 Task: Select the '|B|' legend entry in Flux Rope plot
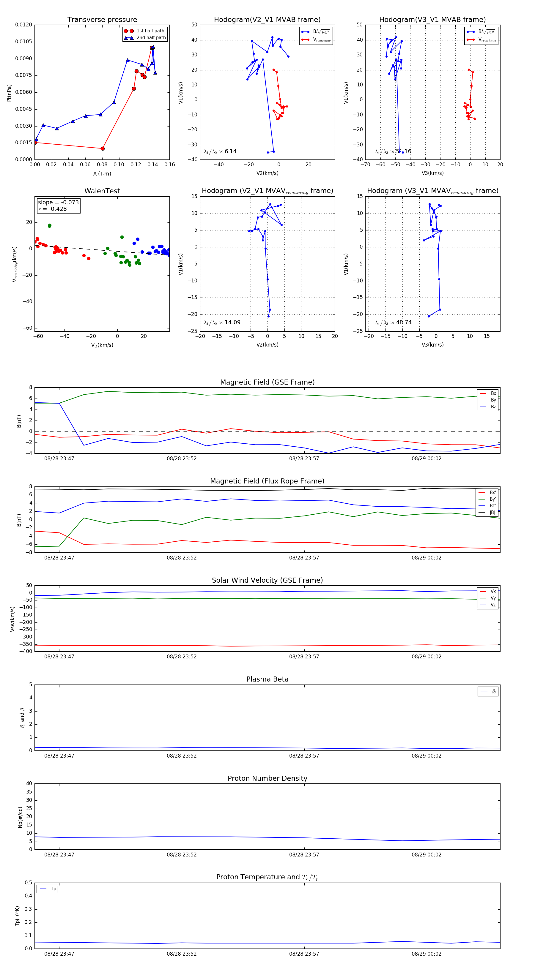[x=487, y=513]
